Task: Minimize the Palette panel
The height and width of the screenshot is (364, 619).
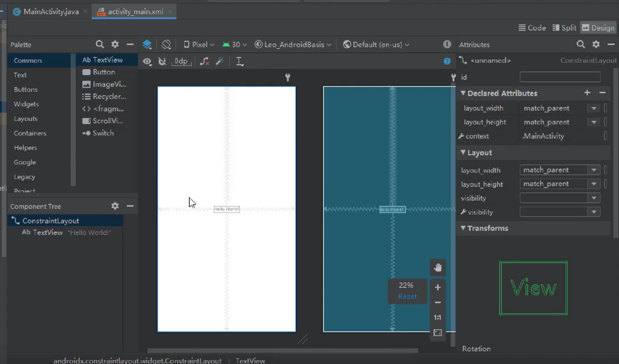Action: point(130,44)
